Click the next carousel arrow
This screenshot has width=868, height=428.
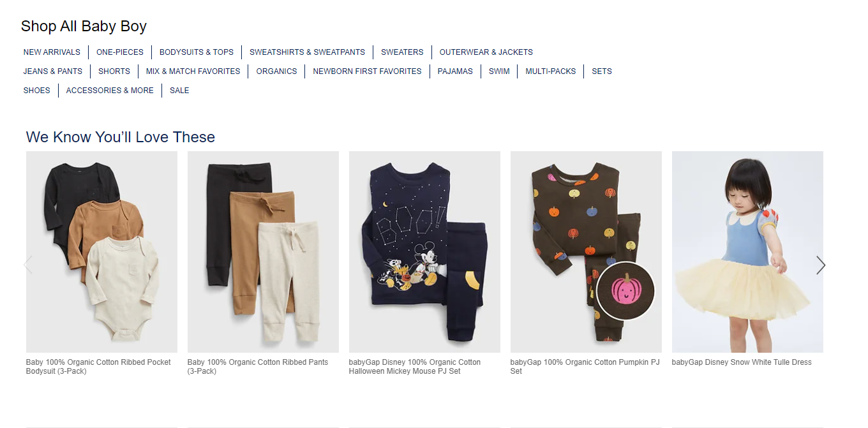[821, 265]
